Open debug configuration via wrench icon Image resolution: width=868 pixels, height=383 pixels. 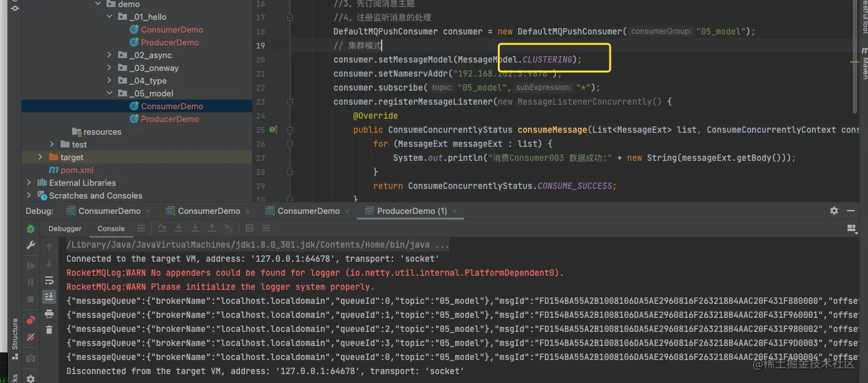[30, 246]
